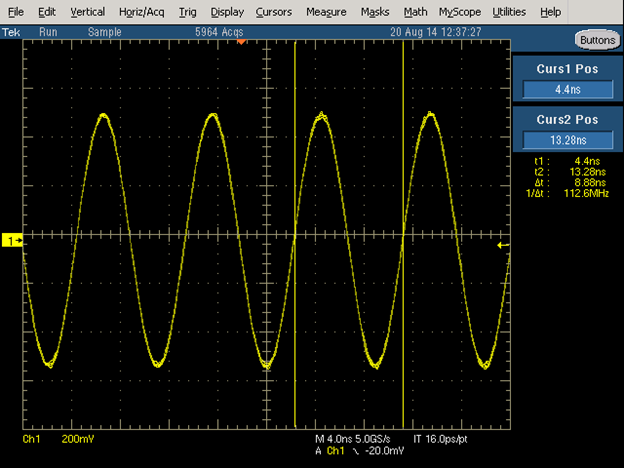Viewport: 624px width, 468px height.
Task: Click the Ch1 200mV scale readout
Action: click(58, 439)
